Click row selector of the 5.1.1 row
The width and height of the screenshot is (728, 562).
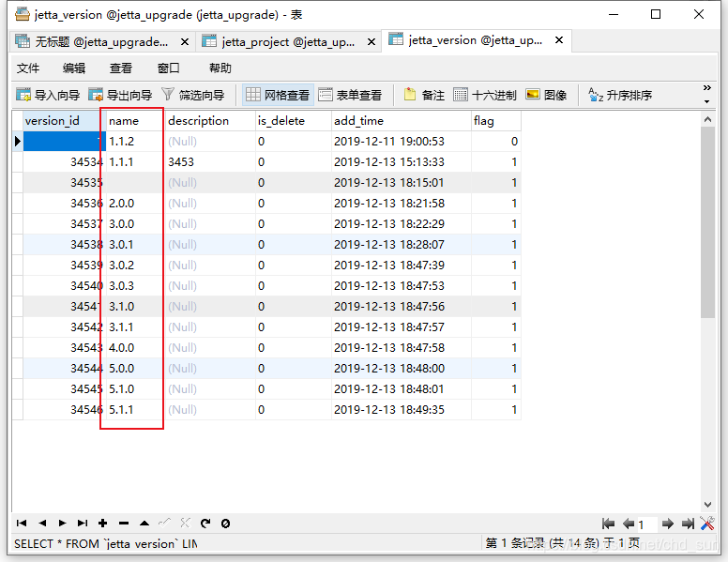(18, 410)
